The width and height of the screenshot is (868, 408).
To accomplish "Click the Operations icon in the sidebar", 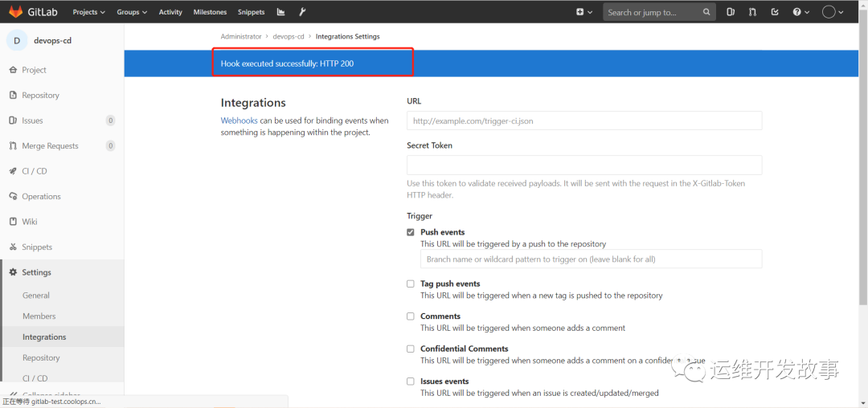I will click(x=14, y=196).
